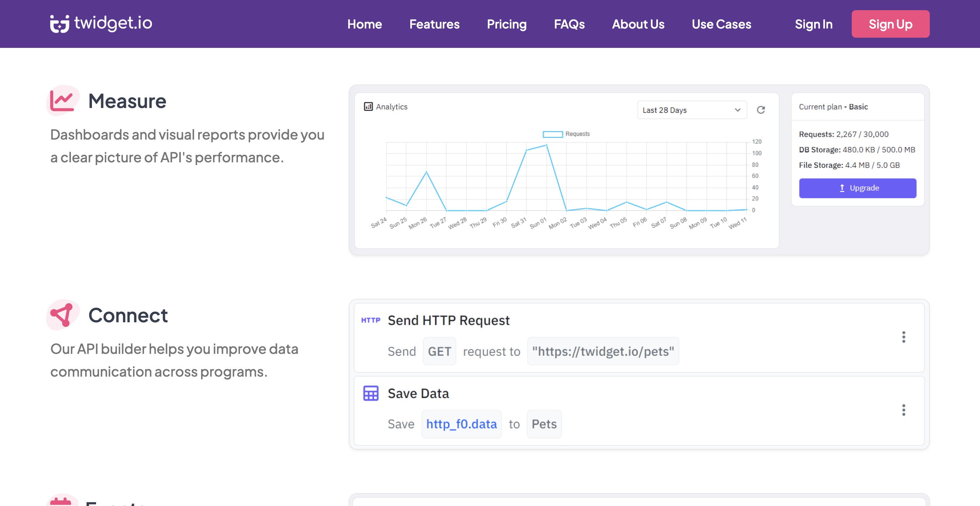
Task: Click the Measure chart icon
Action: pos(62,100)
